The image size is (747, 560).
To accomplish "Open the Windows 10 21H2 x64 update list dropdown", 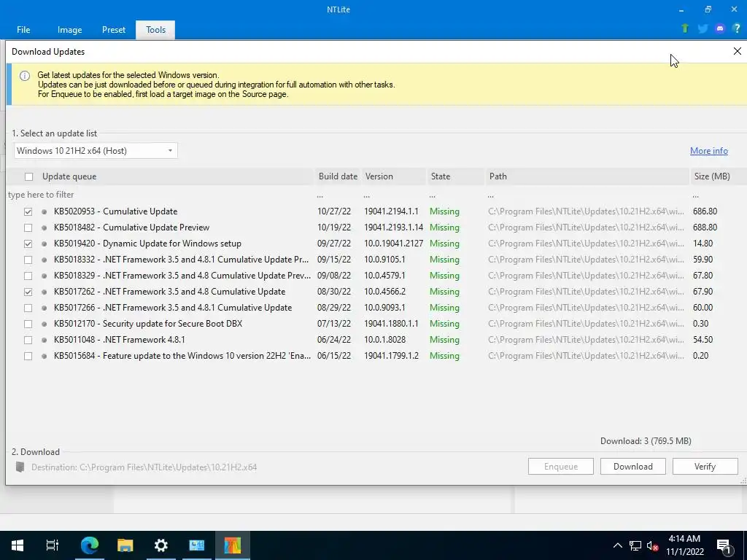I will pos(96,150).
